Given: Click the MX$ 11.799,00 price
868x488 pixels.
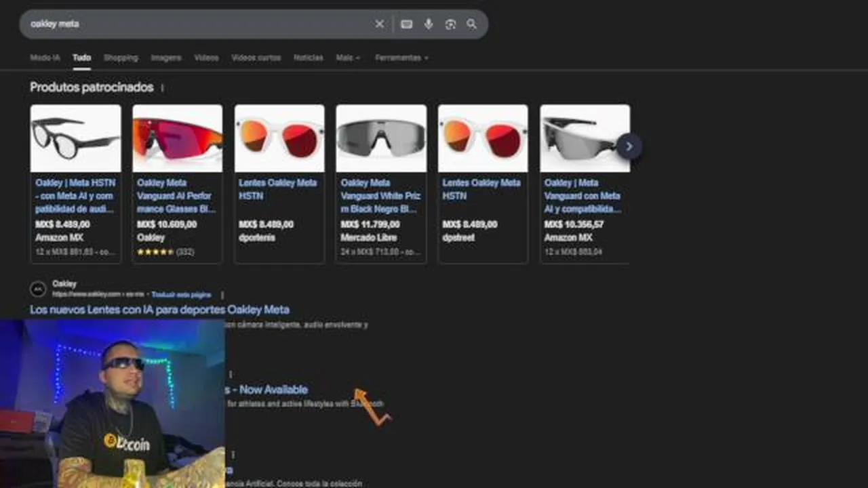Looking at the screenshot, I should [370, 224].
